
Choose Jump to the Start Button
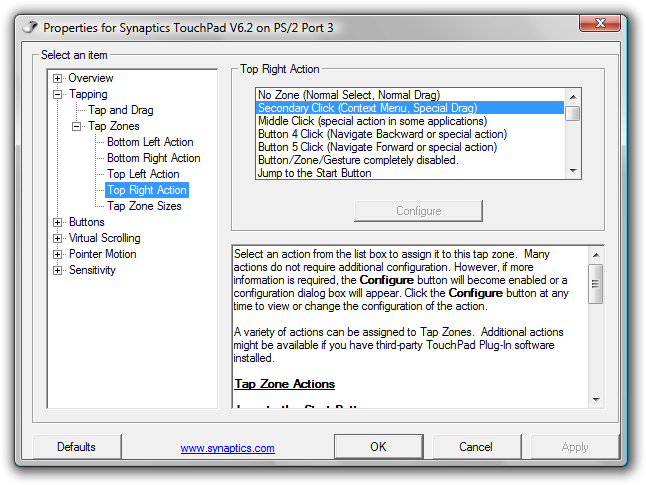[x=410, y=173]
